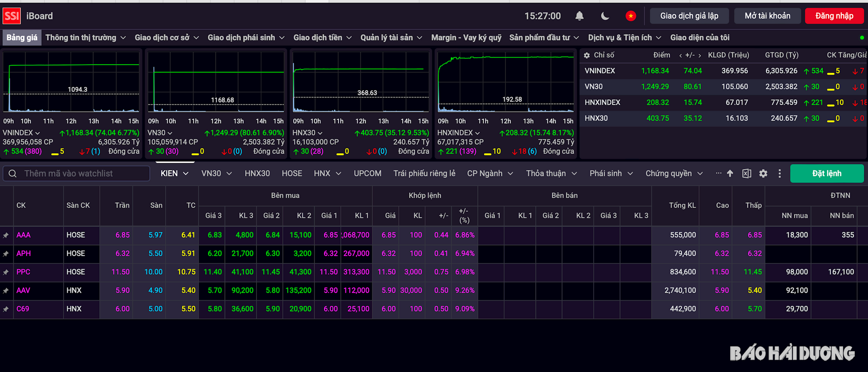Pin the C69 stock row
This screenshot has width=868, height=372.
(x=6, y=309)
